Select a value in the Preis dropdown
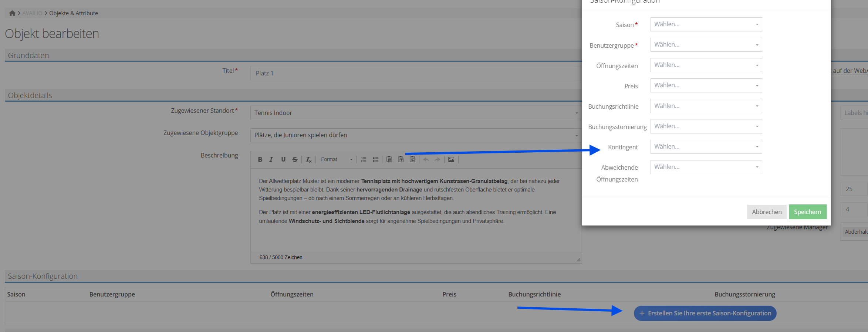The height and width of the screenshot is (332, 868). (706, 85)
